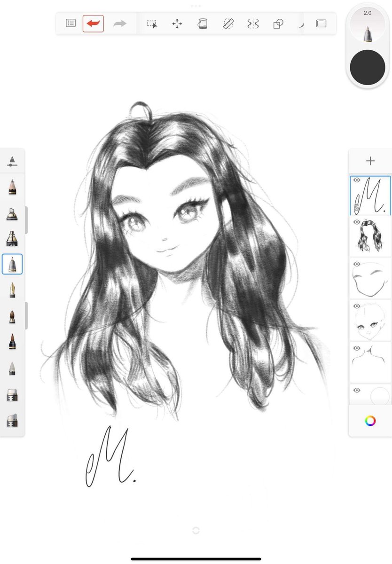
Task: Open the Shapes draw-style tool
Action: (x=278, y=23)
